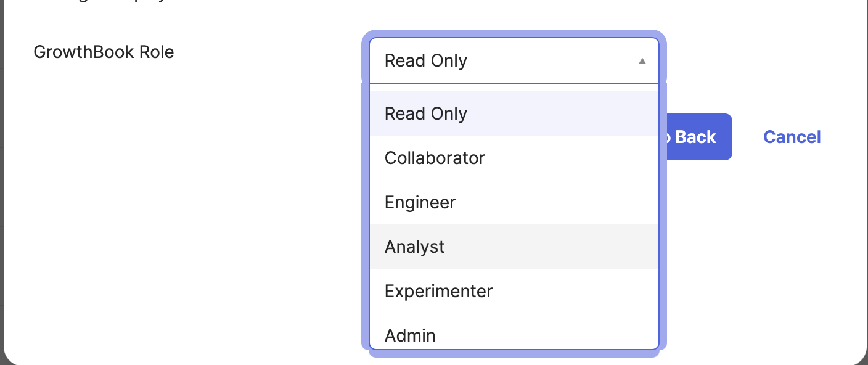This screenshot has height=365, width=868.
Task: Assign the Engineer role to the user
Action: (514, 202)
